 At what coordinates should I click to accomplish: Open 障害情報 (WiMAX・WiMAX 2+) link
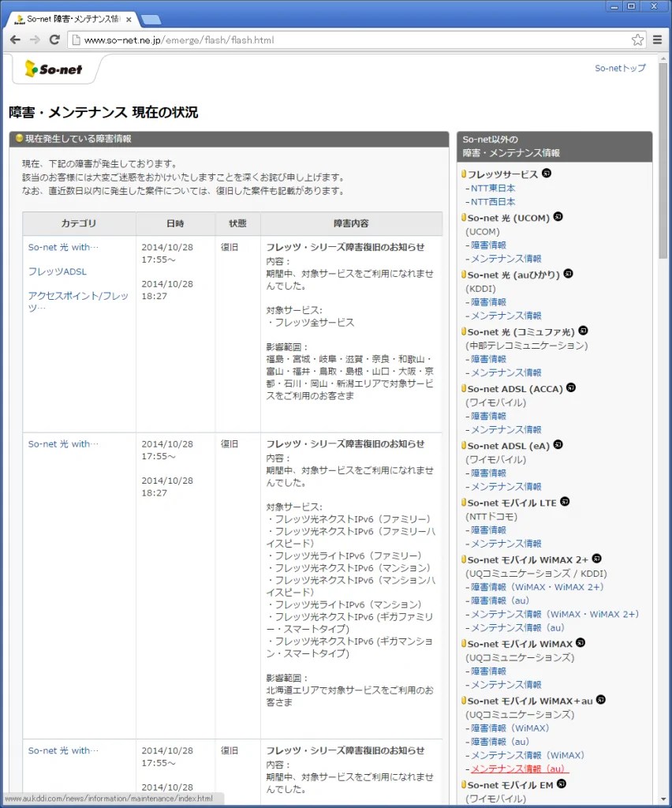537,587
